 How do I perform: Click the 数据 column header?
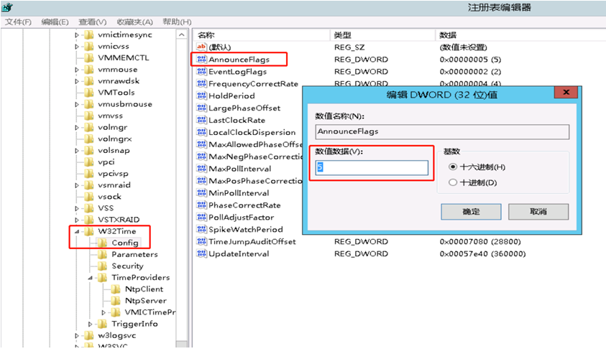tap(520, 35)
